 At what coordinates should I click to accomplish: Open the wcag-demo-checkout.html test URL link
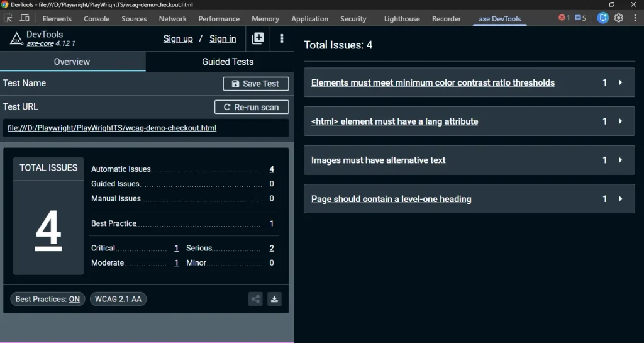point(112,128)
